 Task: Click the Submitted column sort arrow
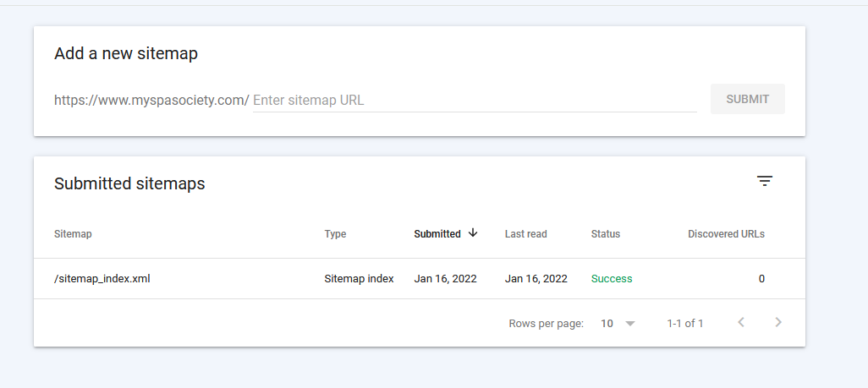473,233
